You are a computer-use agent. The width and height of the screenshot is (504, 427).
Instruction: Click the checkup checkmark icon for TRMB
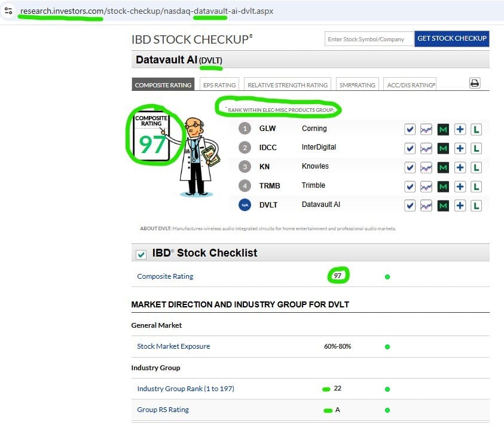pyautogui.click(x=410, y=187)
